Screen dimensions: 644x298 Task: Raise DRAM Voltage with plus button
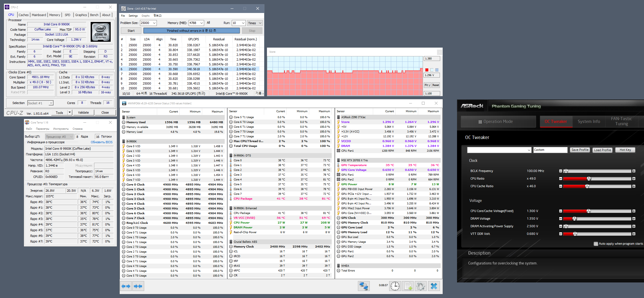point(634,219)
